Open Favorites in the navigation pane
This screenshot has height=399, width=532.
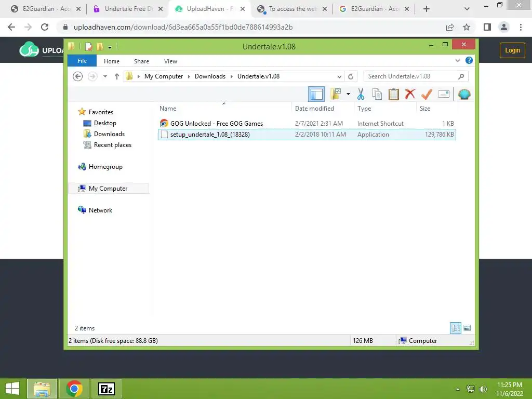pyautogui.click(x=101, y=112)
